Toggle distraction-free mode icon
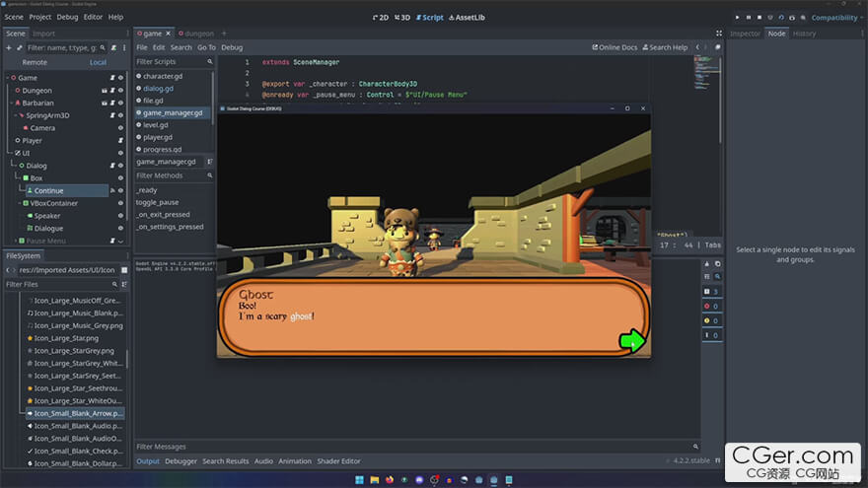The height and width of the screenshot is (488, 868). (x=718, y=34)
